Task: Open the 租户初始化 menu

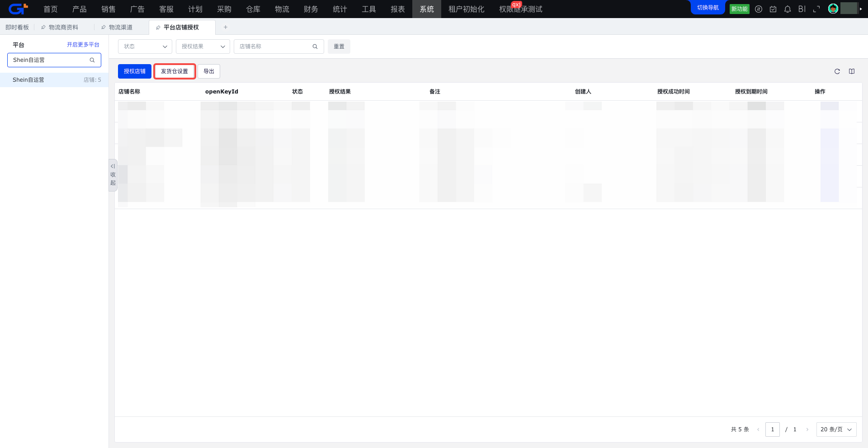Action: pos(467,9)
